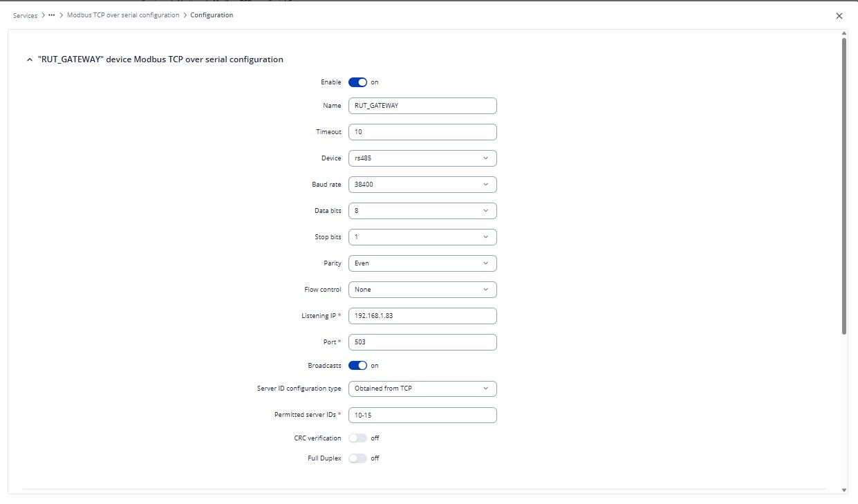Disable the Enable toggle switch
Viewport: 858px width, 504px height.
357,82
